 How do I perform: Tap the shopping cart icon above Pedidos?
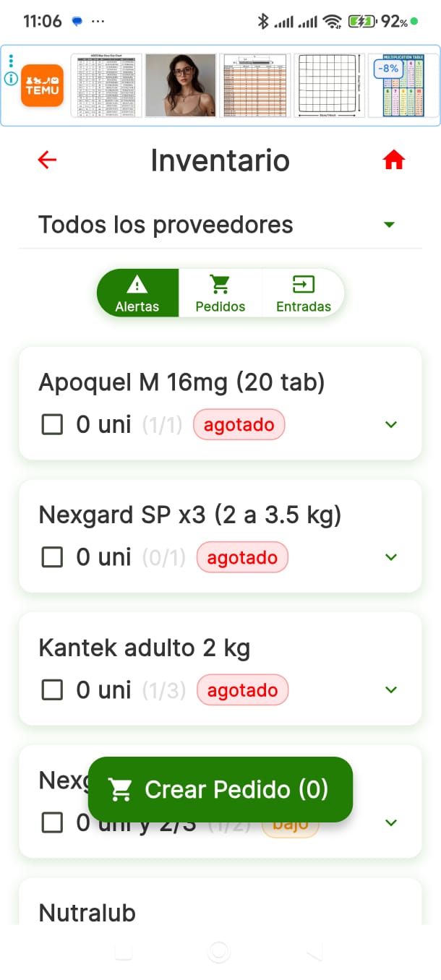(220, 283)
